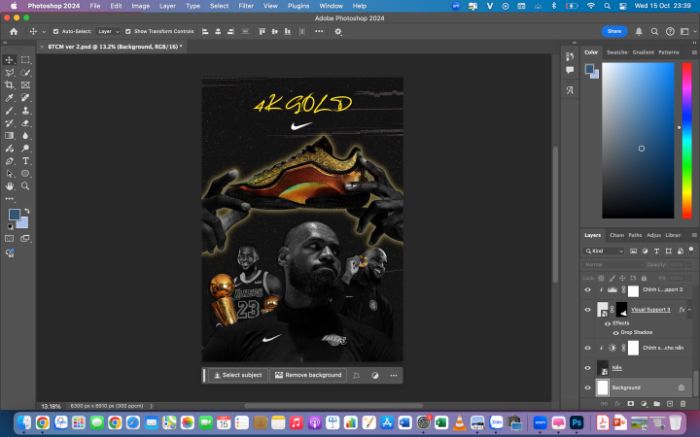The height and width of the screenshot is (437, 700).
Task: Select the Gradient tool
Action: (9, 135)
